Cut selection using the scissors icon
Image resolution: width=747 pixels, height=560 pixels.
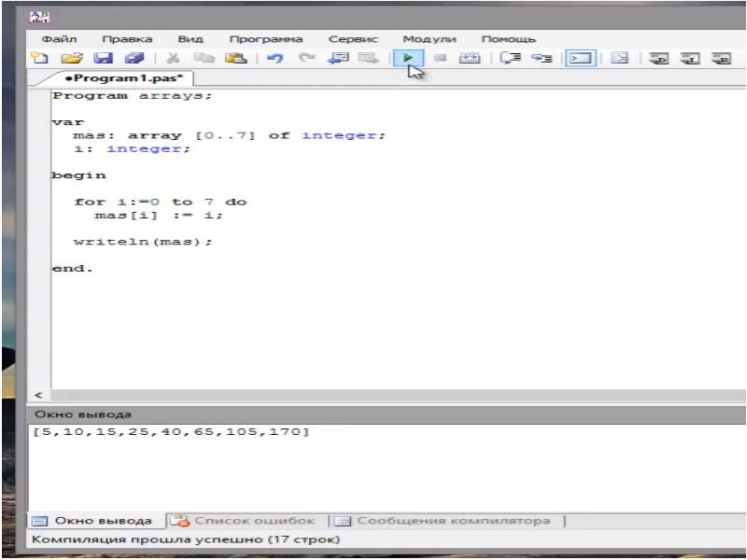coord(174,58)
